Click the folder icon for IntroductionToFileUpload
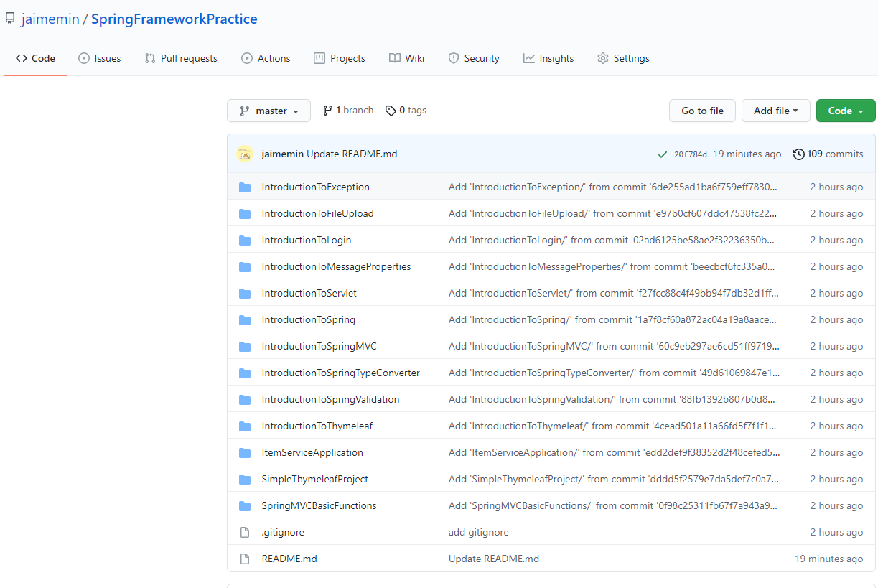 coord(245,214)
